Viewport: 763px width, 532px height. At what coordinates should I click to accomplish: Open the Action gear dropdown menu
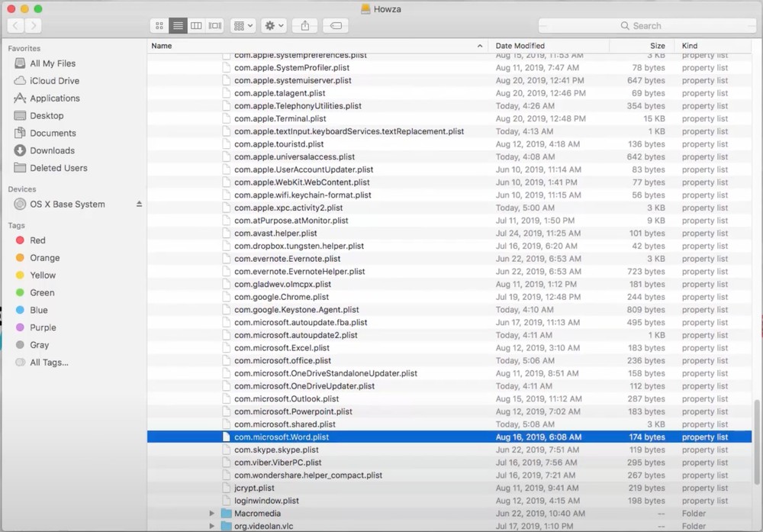[274, 26]
